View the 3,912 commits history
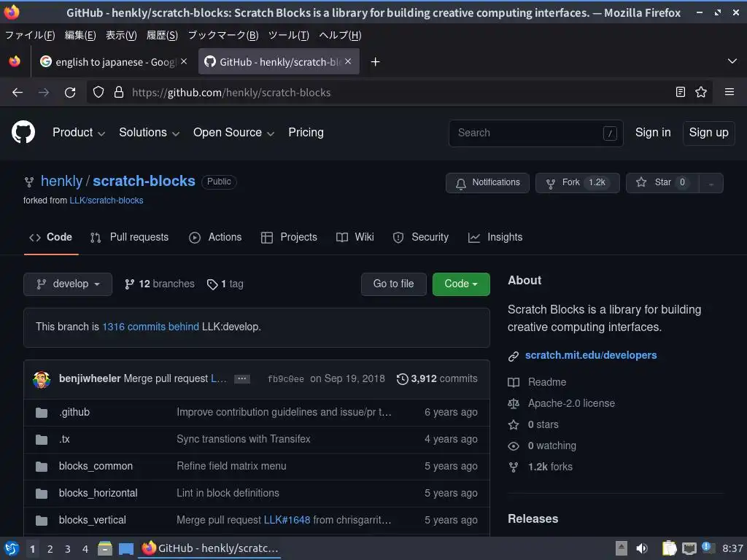747x560 pixels. pyautogui.click(x=437, y=379)
